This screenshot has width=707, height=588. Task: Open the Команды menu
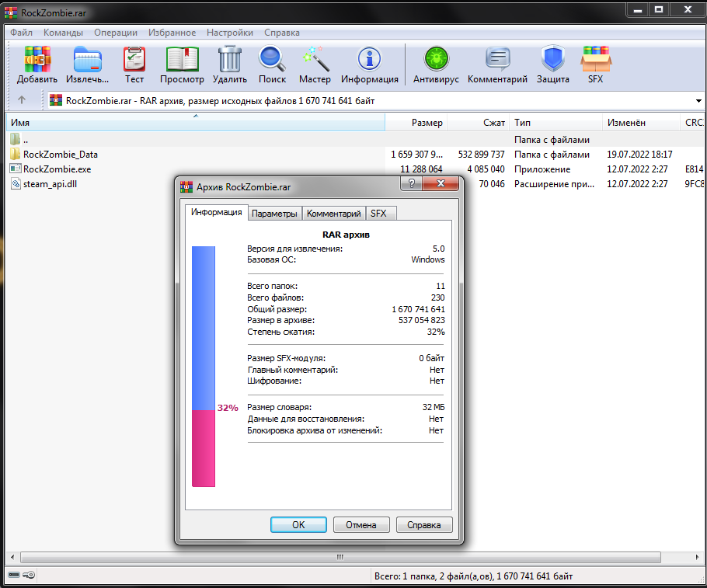[x=63, y=33]
